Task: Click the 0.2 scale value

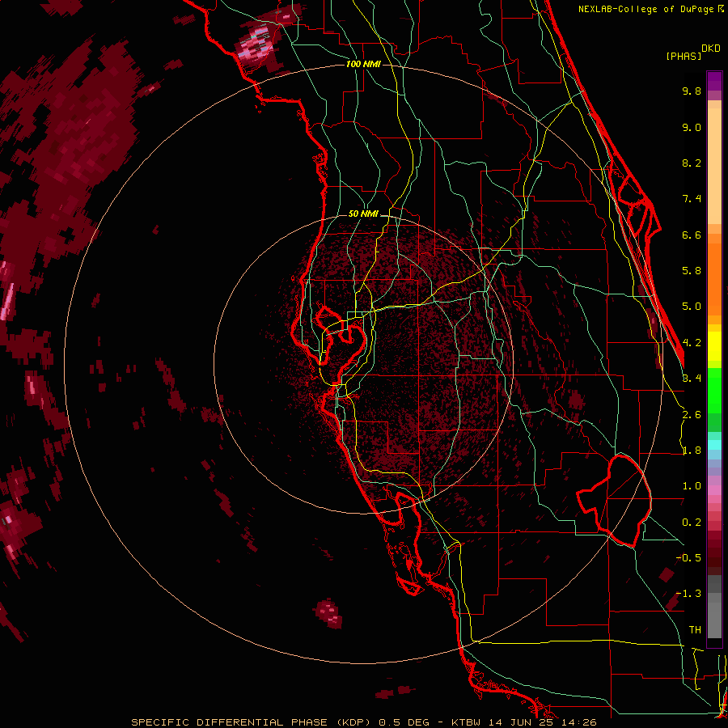Action: click(692, 523)
